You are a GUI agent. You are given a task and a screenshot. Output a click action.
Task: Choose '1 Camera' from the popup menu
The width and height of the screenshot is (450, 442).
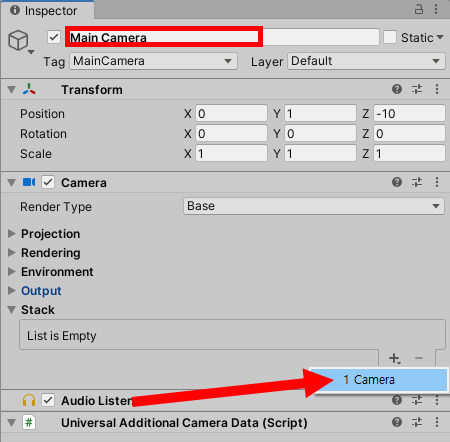point(378,380)
